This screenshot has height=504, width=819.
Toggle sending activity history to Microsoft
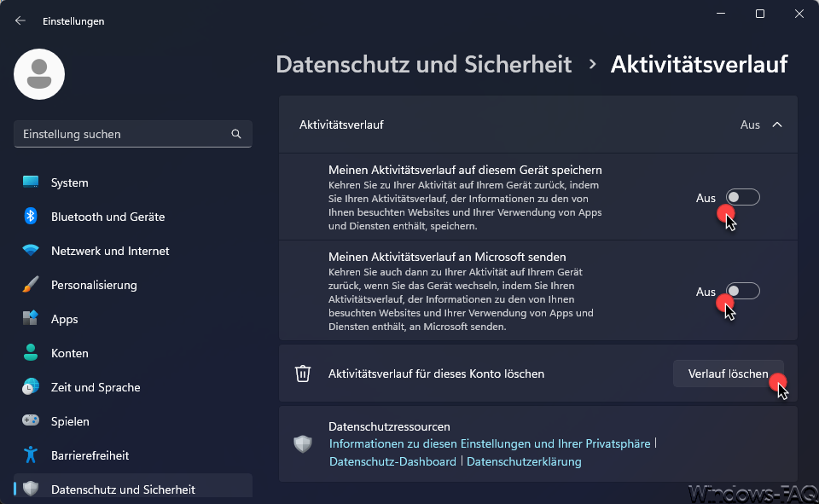[742, 291]
